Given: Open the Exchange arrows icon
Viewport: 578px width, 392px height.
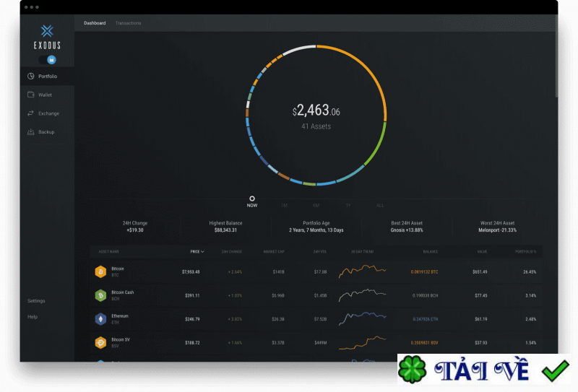Looking at the screenshot, I should click(x=30, y=113).
